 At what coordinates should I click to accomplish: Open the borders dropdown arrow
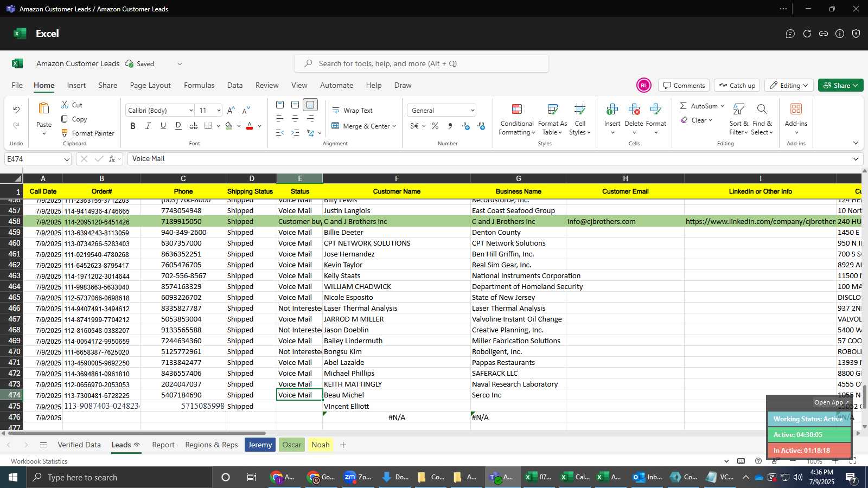pos(218,126)
